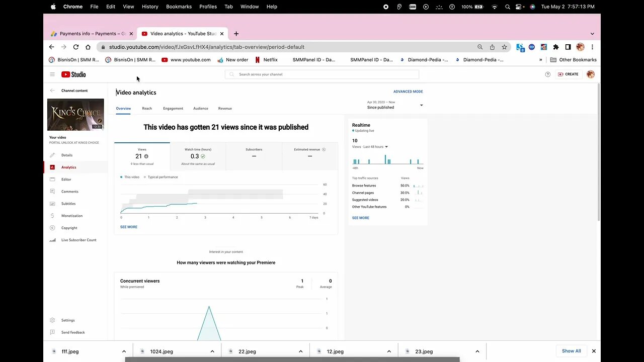644x362 pixels.
Task: Open Other Bookmarks folder
Action: [x=574, y=60]
